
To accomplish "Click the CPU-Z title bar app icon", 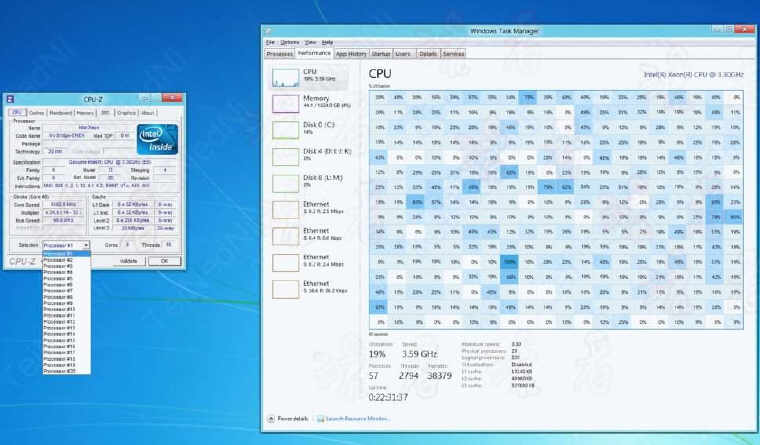I will pos(10,99).
